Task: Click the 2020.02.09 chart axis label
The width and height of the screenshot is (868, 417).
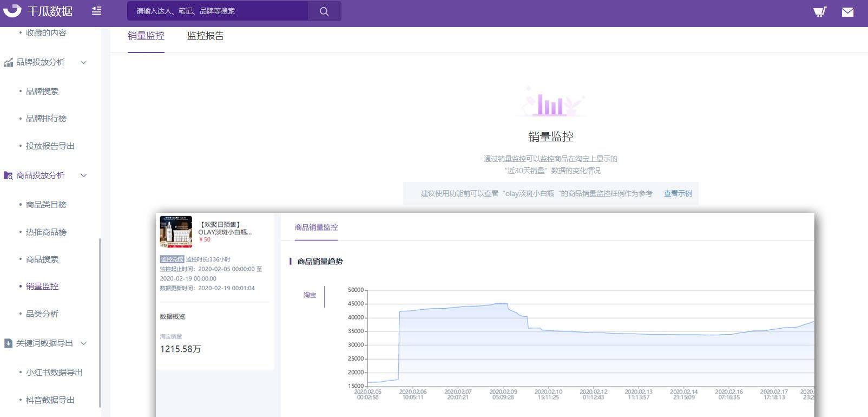Action: coord(503,394)
